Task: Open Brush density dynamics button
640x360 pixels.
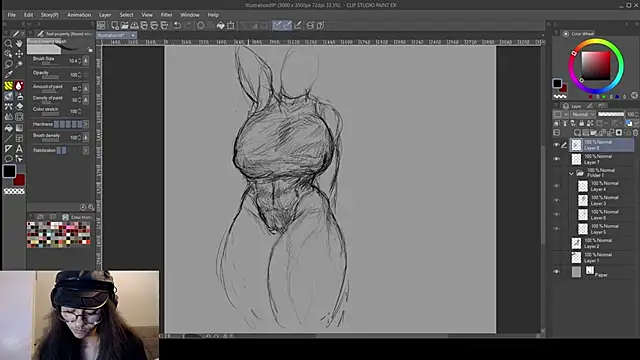Action: 86,138
